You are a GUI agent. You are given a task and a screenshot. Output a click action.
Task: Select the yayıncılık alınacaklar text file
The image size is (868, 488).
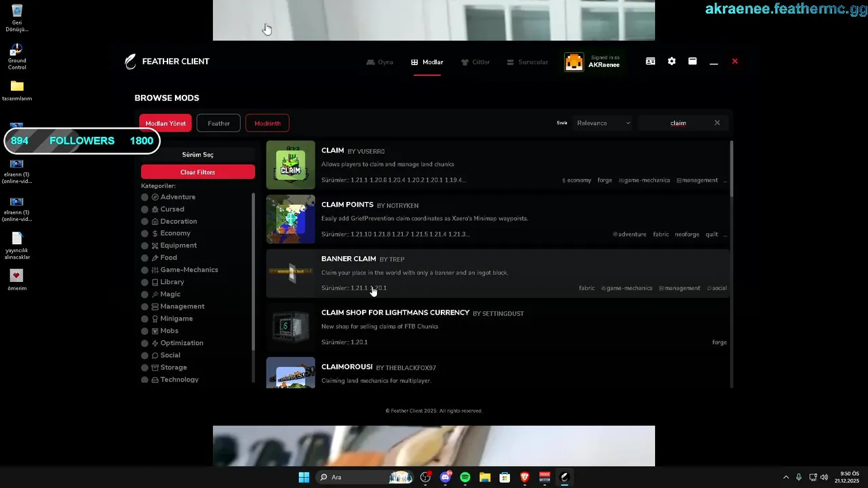point(17,246)
